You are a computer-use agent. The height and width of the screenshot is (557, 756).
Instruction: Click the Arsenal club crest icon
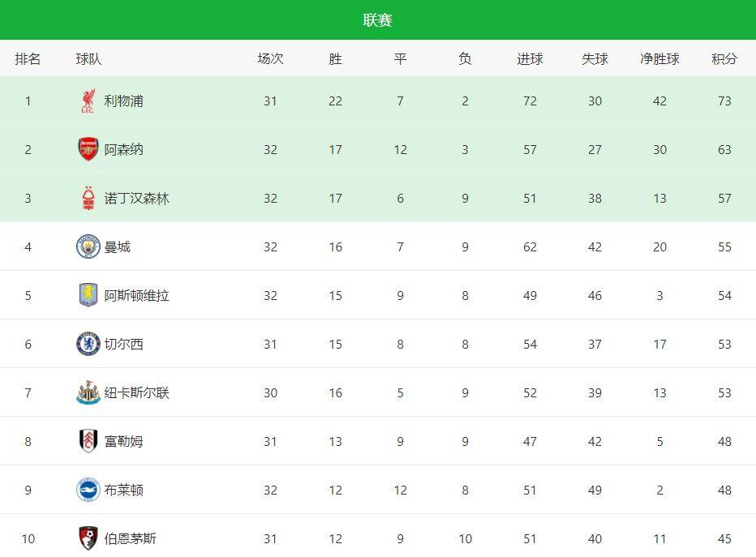(x=88, y=150)
